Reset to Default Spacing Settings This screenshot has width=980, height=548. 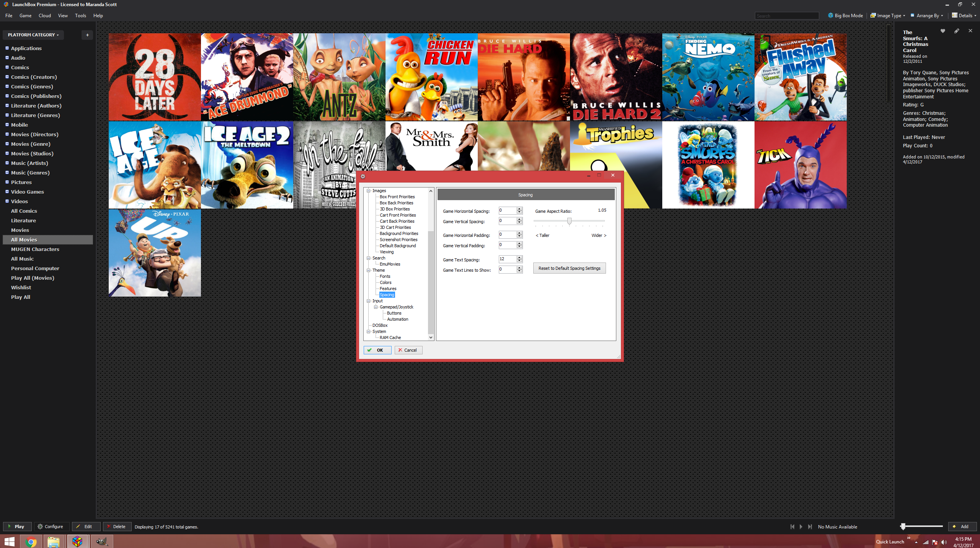[569, 268]
